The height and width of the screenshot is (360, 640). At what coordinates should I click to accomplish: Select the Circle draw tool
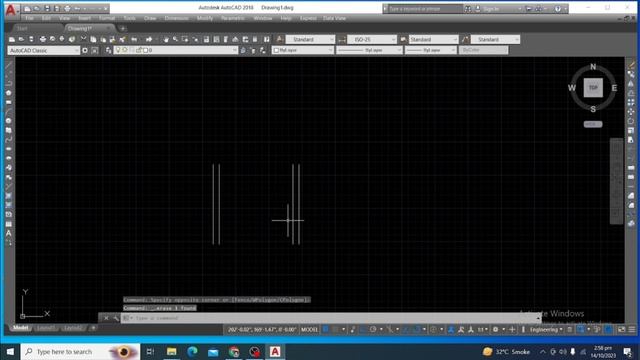(9, 121)
